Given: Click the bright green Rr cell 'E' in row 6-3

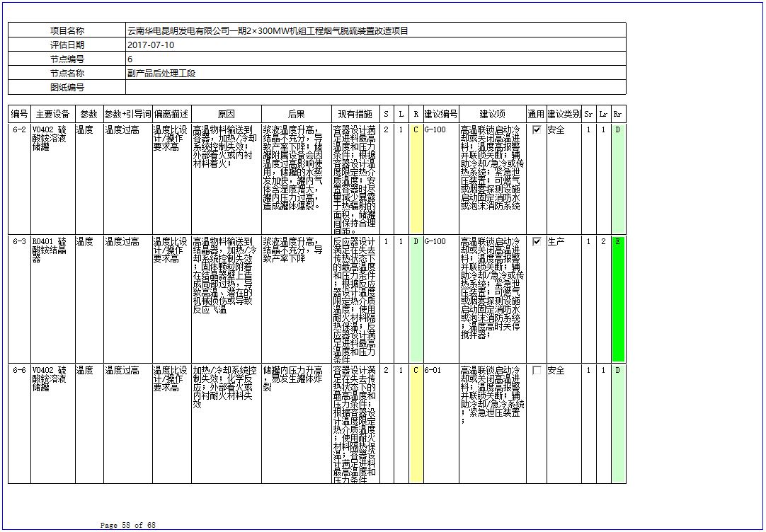Looking at the screenshot, I should click(x=618, y=299).
